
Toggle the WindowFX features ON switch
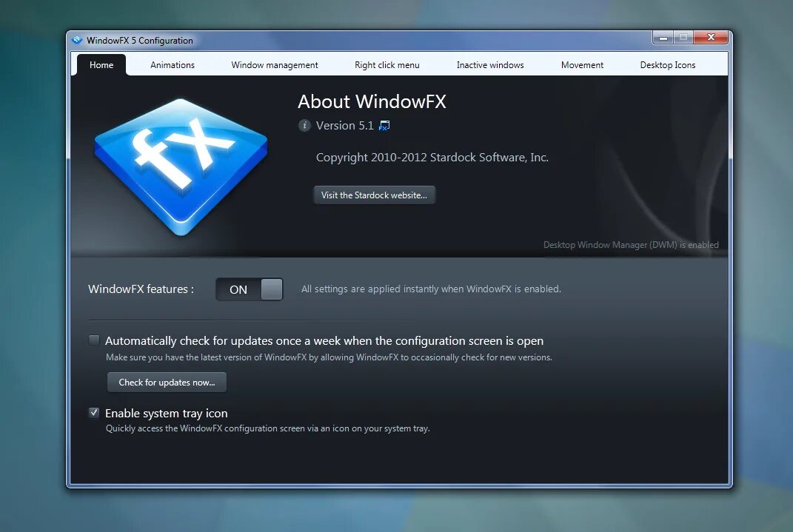point(250,289)
